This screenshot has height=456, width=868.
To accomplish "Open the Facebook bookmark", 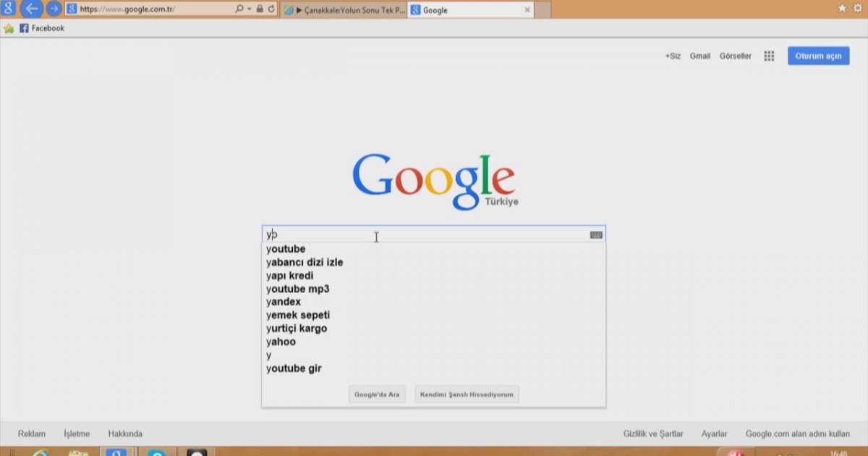I will pos(42,28).
